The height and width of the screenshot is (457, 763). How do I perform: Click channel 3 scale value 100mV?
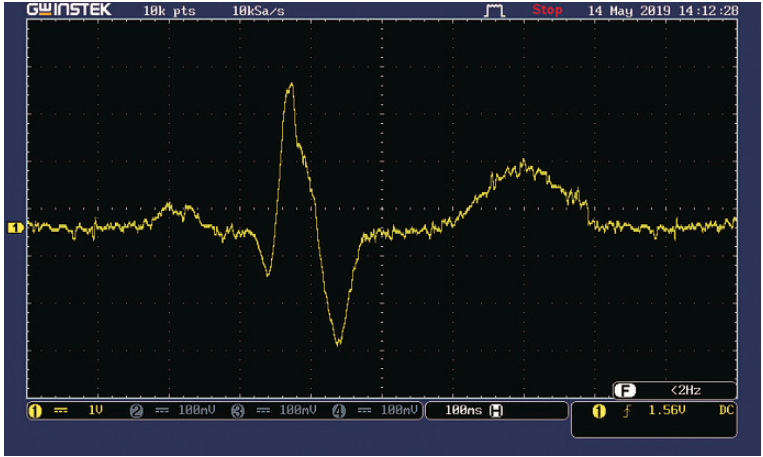point(298,410)
